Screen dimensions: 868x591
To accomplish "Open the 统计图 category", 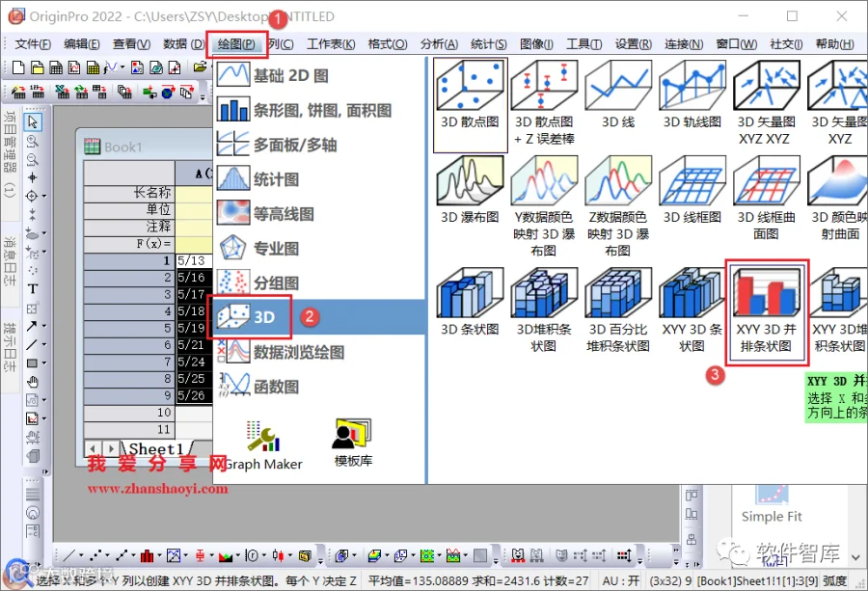I will coord(319,179).
